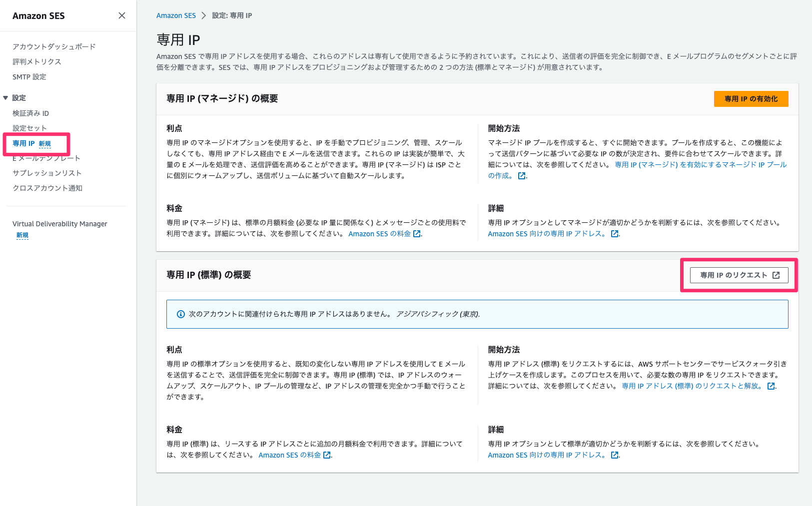Click the 設定: 専用 IP breadcrumb text
The image size is (812, 506).
coord(232,15)
